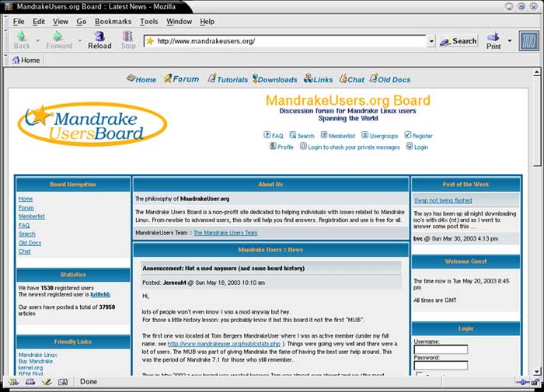This screenshot has width=544, height=392.
Task: Click the Back navigation arrow icon
Action: click(22, 36)
